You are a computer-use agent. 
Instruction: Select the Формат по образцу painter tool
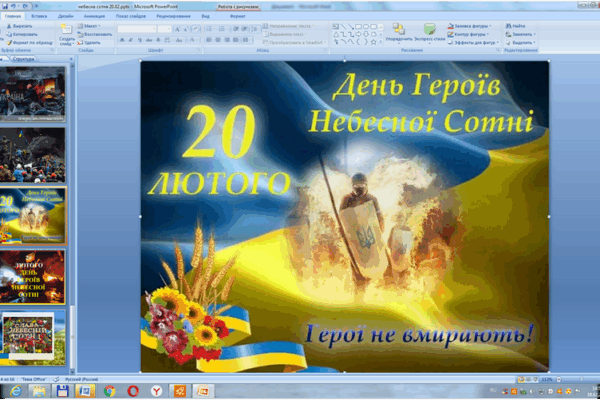pyautogui.click(x=30, y=42)
